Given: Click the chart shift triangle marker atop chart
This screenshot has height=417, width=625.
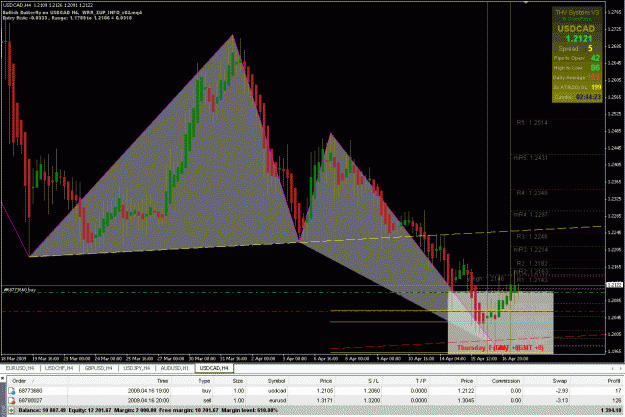Looking at the screenshot, I should point(526,2).
